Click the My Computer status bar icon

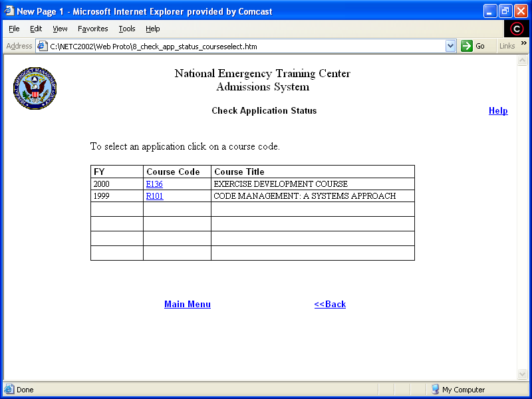coord(436,390)
